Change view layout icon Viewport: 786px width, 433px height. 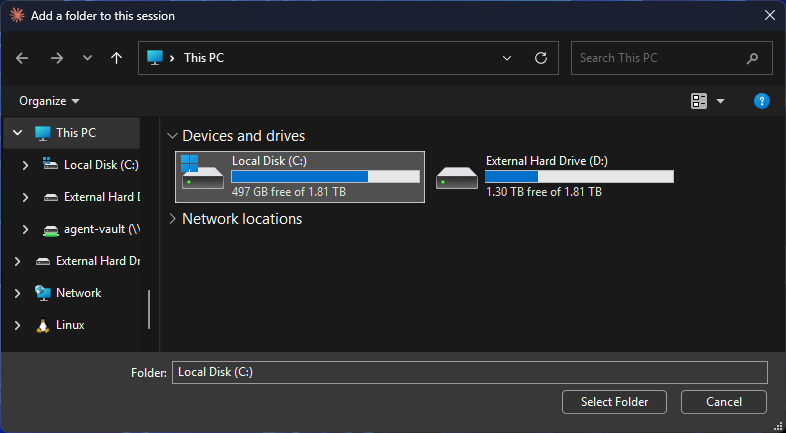click(x=699, y=101)
